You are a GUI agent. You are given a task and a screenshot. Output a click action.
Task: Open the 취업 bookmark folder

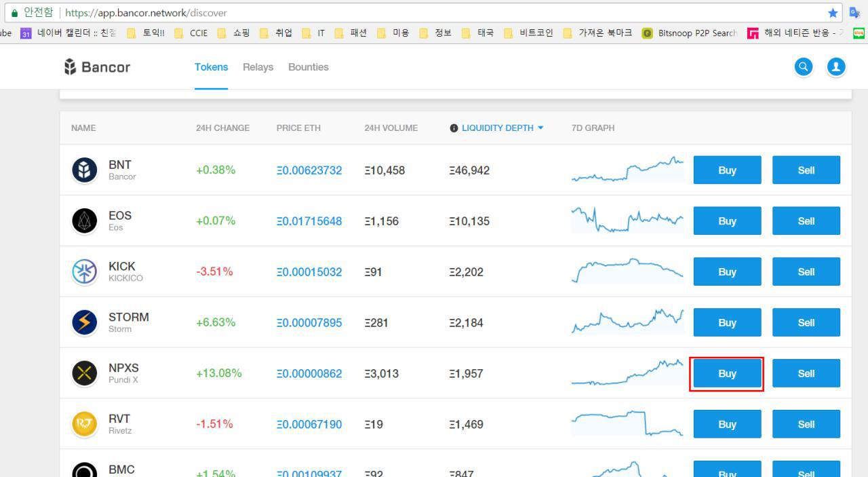pos(276,33)
